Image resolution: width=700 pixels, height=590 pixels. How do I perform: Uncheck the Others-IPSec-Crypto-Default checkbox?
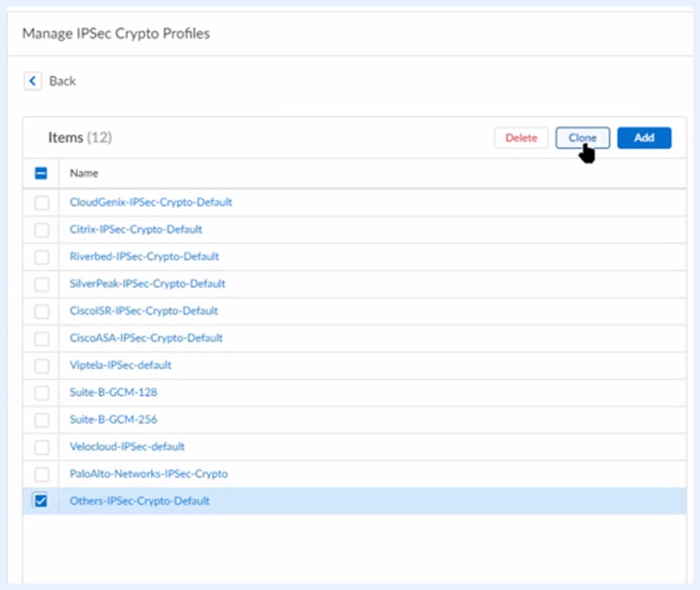tap(41, 501)
